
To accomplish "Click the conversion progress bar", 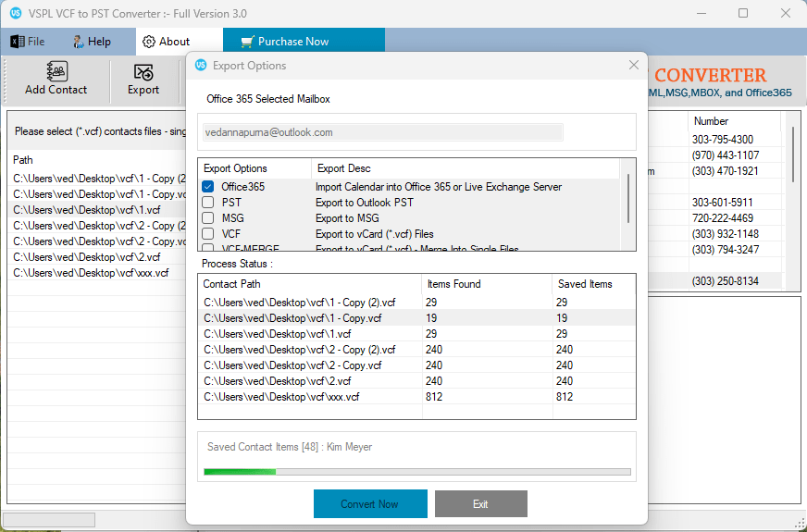I will 416,472.
